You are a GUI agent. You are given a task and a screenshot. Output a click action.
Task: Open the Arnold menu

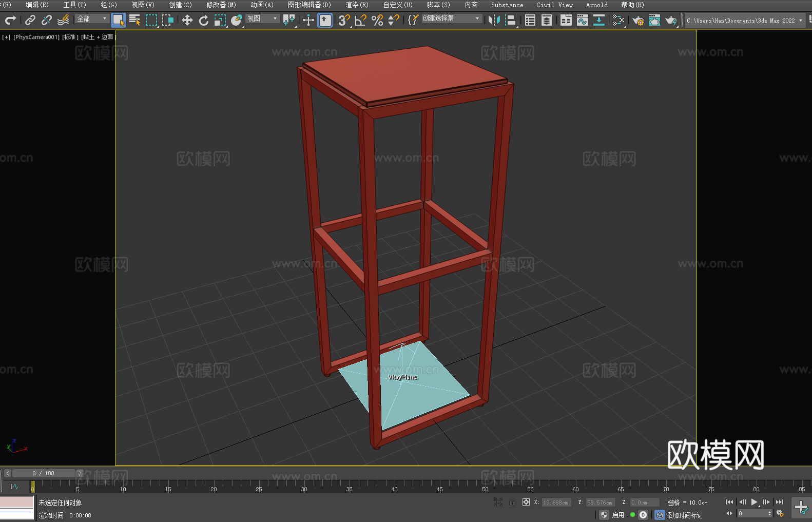point(596,5)
